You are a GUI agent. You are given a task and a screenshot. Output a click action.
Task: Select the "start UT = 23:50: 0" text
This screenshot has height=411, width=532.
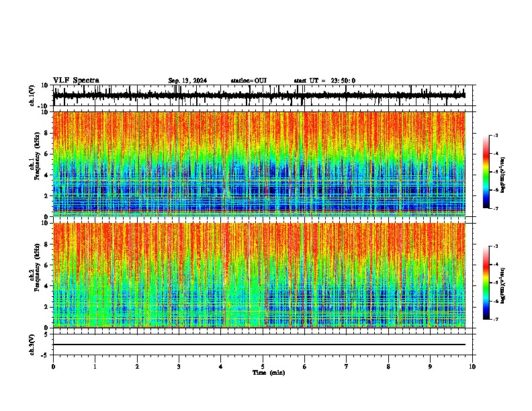coord(324,81)
